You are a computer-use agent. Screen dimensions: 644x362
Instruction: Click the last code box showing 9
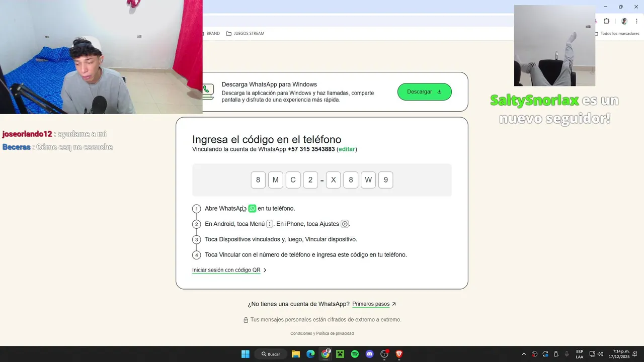click(x=386, y=180)
